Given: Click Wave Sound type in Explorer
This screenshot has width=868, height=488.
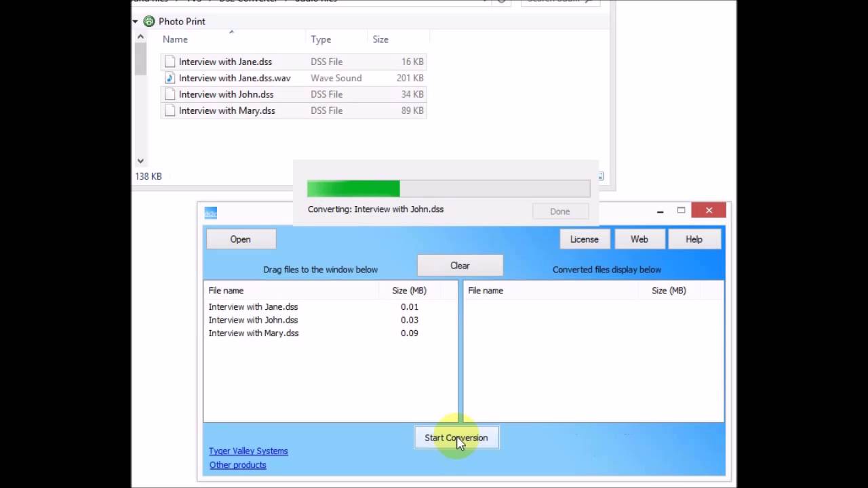Looking at the screenshot, I should pyautogui.click(x=336, y=78).
